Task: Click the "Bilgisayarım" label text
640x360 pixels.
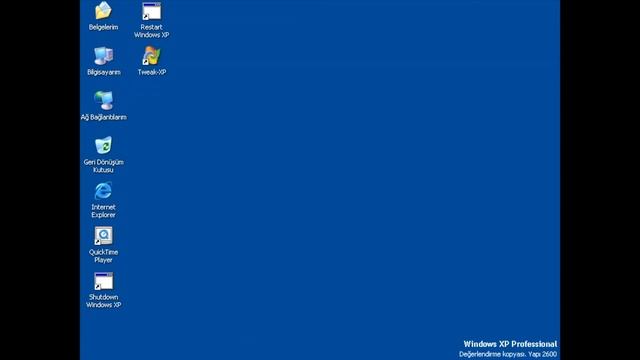Action: [x=104, y=72]
